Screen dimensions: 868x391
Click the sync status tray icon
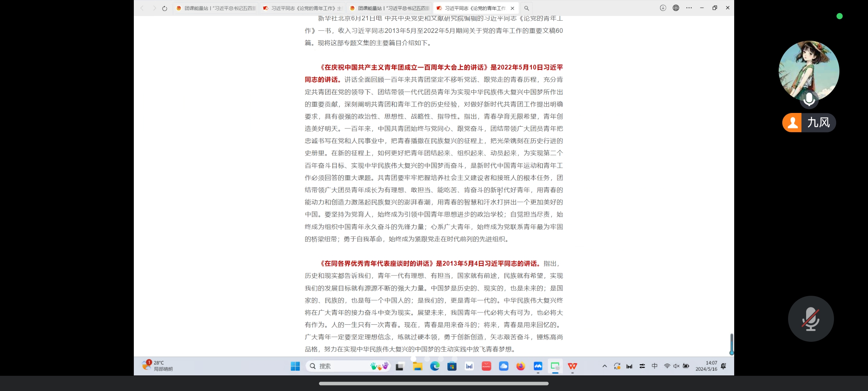pyautogui.click(x=617, y=366)
